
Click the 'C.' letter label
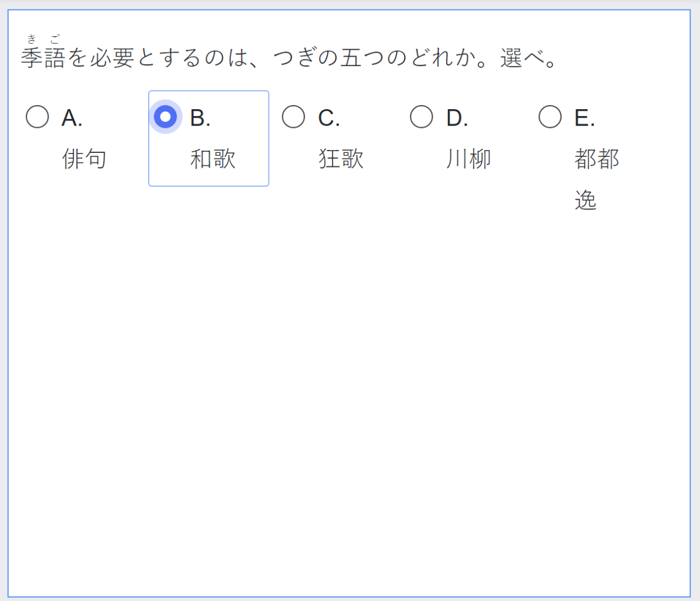328,118
